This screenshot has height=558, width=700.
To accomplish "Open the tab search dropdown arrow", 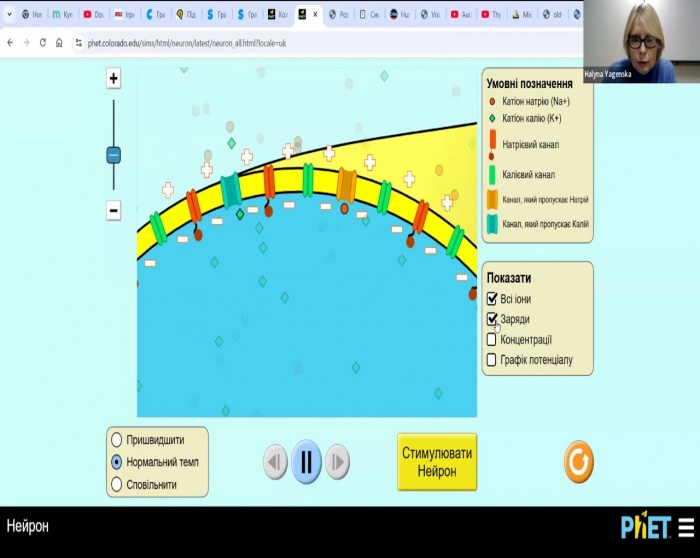I will coord(9,15).
